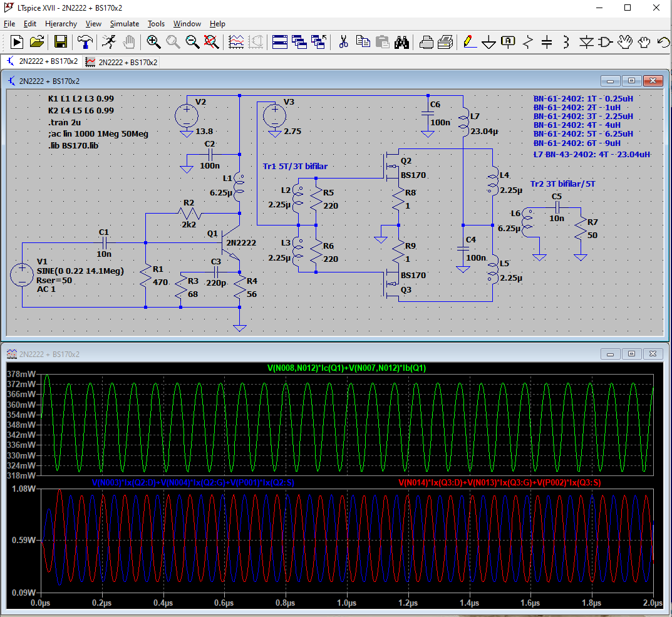Maximize the schematic sub-window
The height and width of the screenshot is (617, 672).
(631, 81)
